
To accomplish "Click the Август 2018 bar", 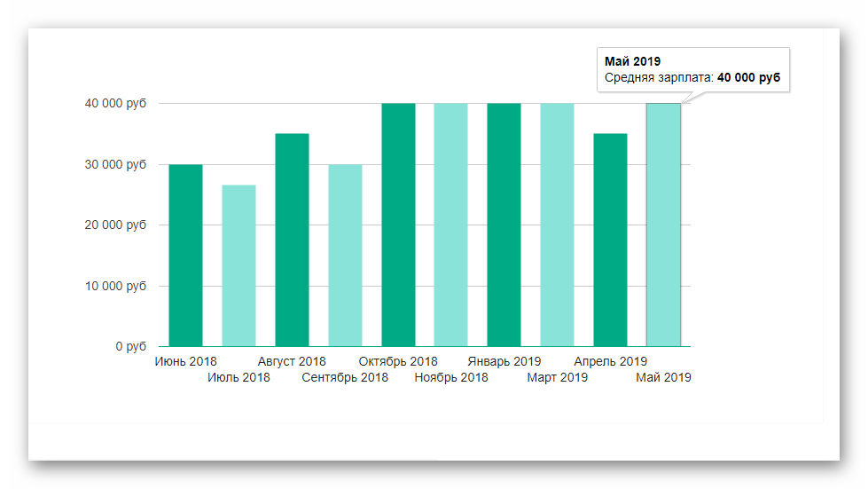I will click(292, 240).
